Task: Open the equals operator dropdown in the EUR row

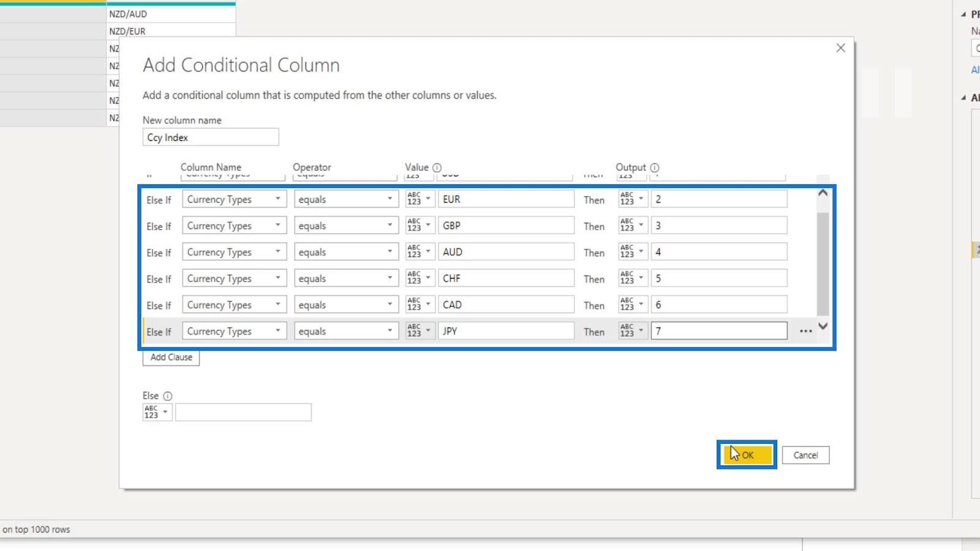Action: [346, 199]
